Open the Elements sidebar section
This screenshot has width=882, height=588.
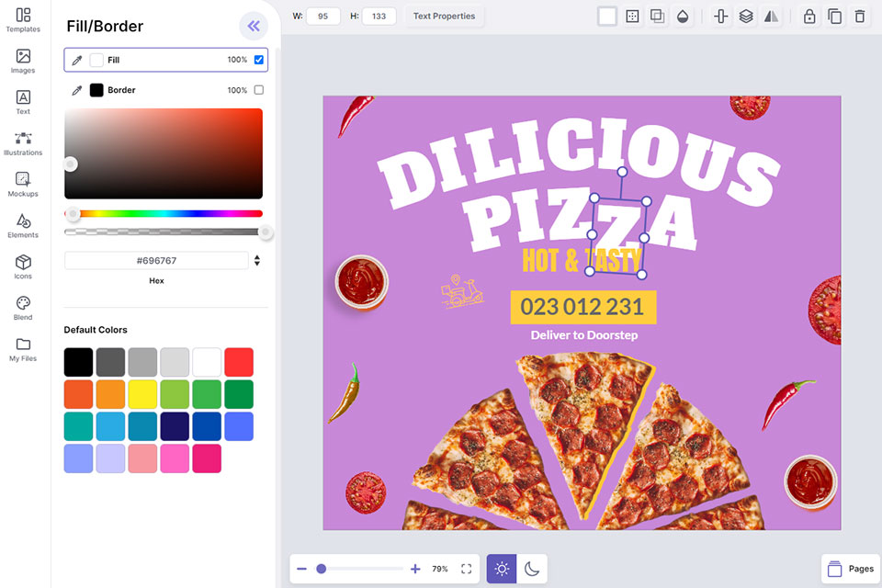tap(23, 225)
